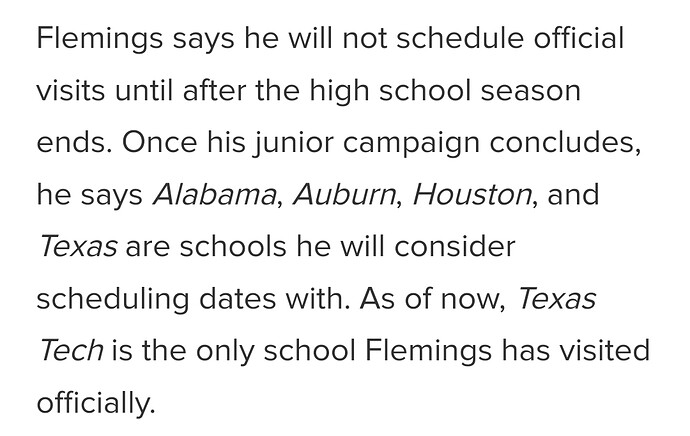The height and width of the screenshot is (436, 690).
Task: Click the word 'Flemings' at paragraph start
Action: (x=99, y=40)
